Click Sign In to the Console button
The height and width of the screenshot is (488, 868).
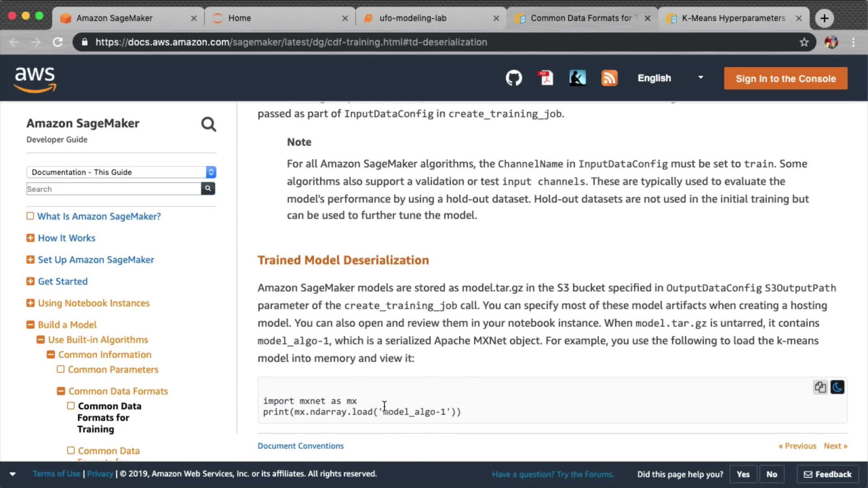[x=785, y=79]
